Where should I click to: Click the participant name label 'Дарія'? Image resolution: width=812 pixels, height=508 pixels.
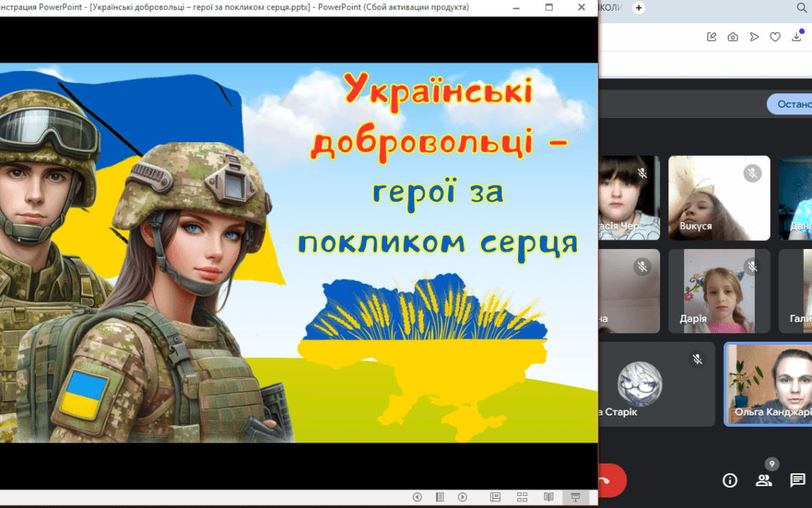point(693,318)
